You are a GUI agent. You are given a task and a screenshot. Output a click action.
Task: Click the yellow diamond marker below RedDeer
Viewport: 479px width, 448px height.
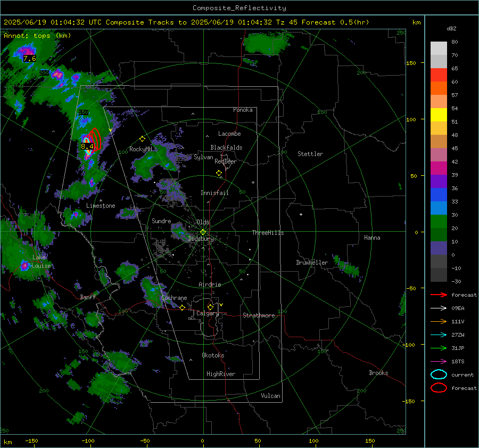[219, 173]
